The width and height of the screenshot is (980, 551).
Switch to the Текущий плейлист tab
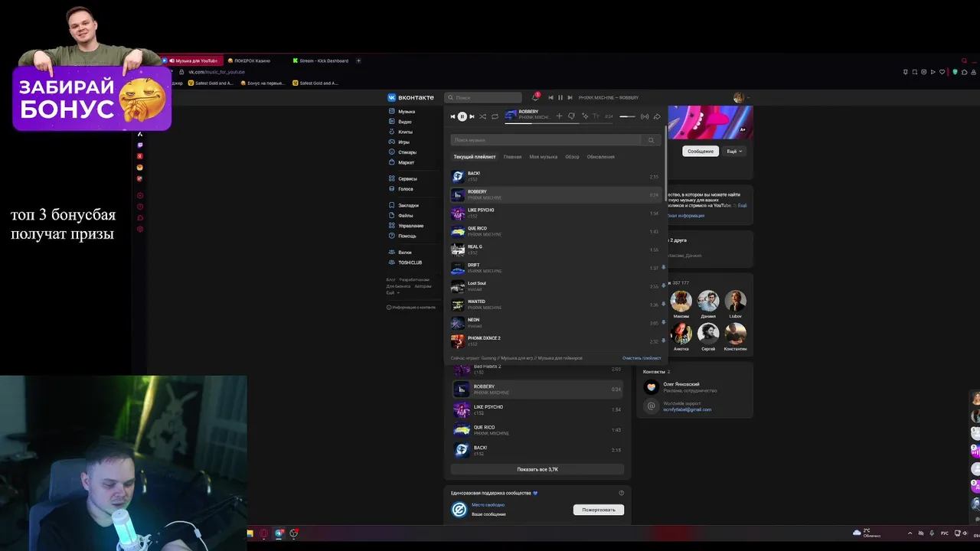(x=475, y=157)
